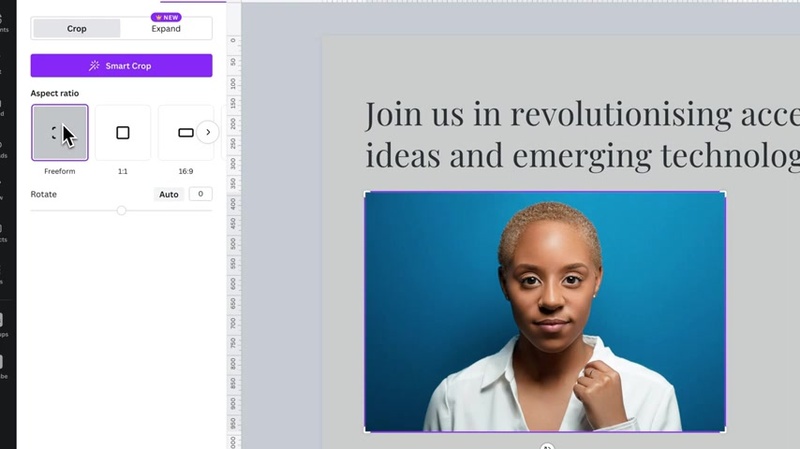Select the Freeform aspect ratio option
This screenshot has width=800, height=449.
click(60, 133)
